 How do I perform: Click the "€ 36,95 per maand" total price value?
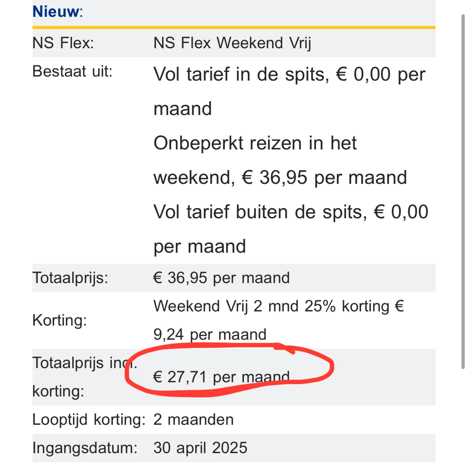click(x=221, y=278)
